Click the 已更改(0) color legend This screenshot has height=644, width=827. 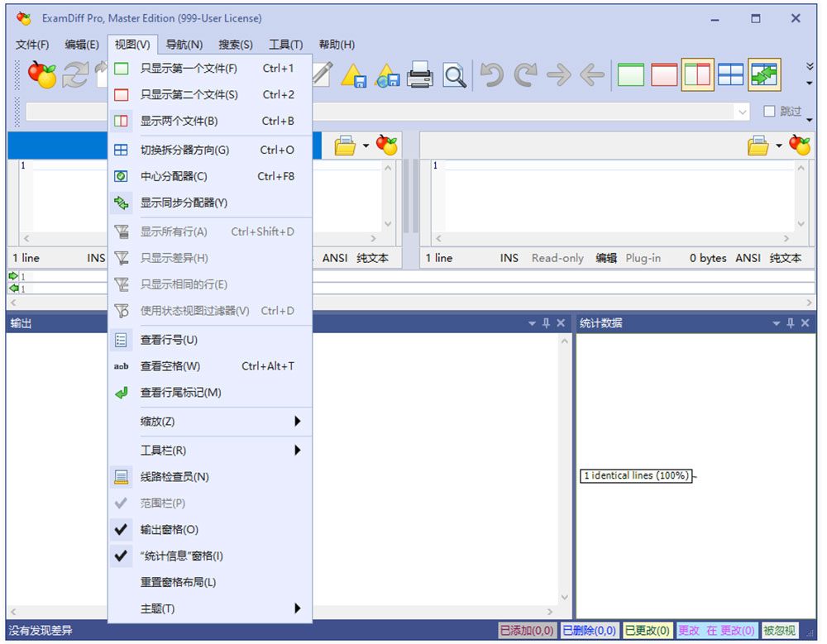point(648,630)
